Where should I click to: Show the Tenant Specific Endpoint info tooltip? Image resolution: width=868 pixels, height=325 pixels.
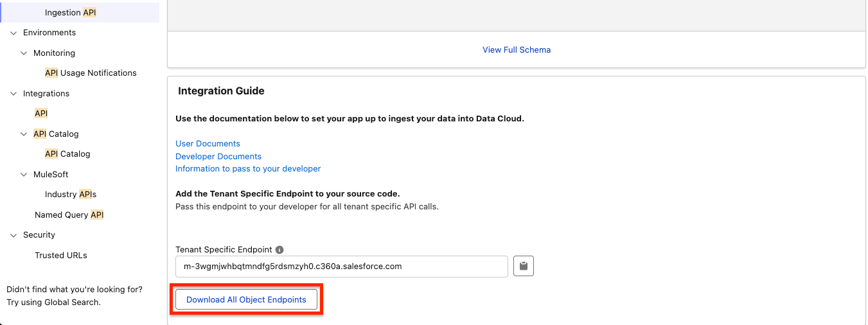[279, 250]
